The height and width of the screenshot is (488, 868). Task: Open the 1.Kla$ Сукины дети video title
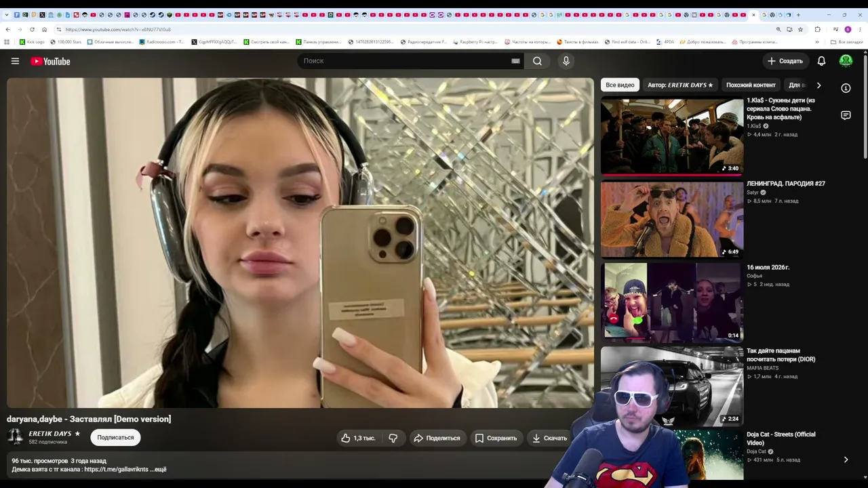[781, 108]
